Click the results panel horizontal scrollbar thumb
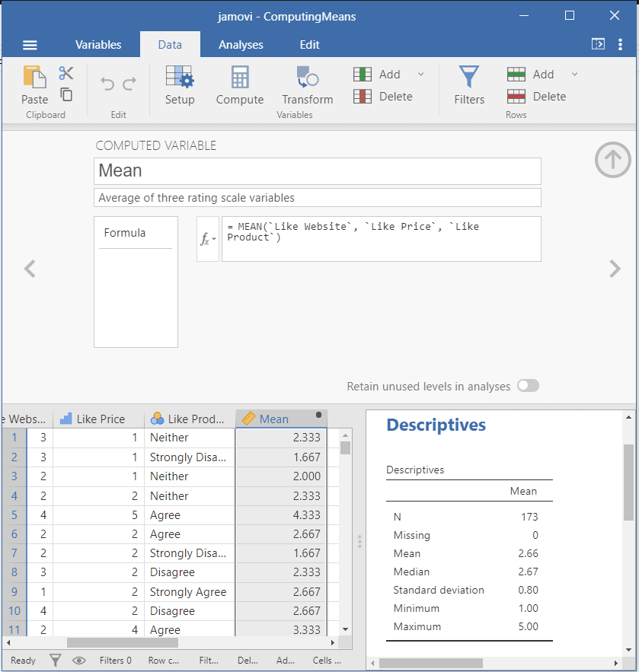The image size is (639, 672). [431, 663]
